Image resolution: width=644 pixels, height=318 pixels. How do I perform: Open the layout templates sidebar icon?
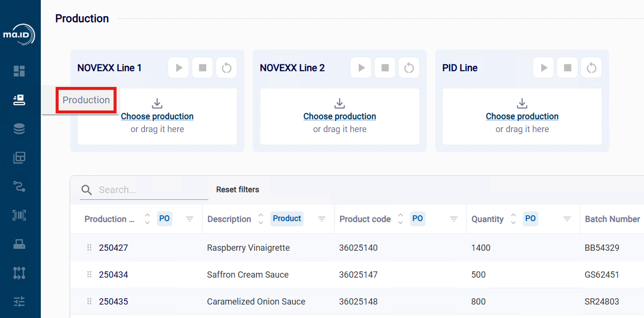click(19, 158)
